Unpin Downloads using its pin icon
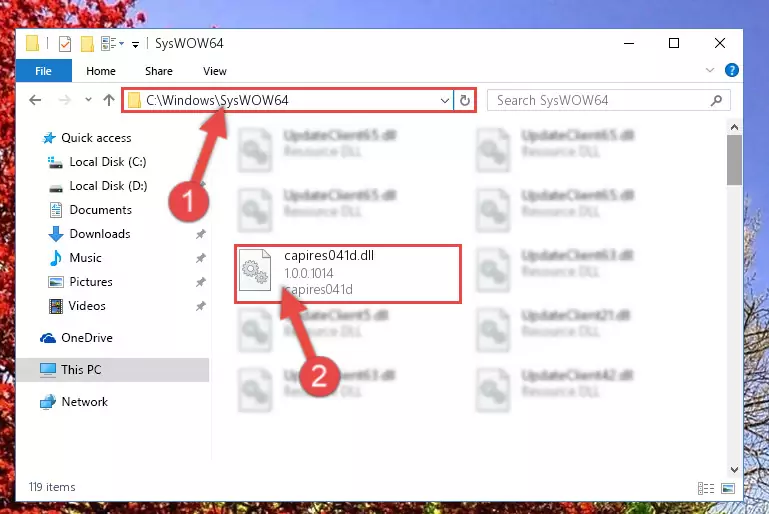769x514 pixels. (201, 234)
